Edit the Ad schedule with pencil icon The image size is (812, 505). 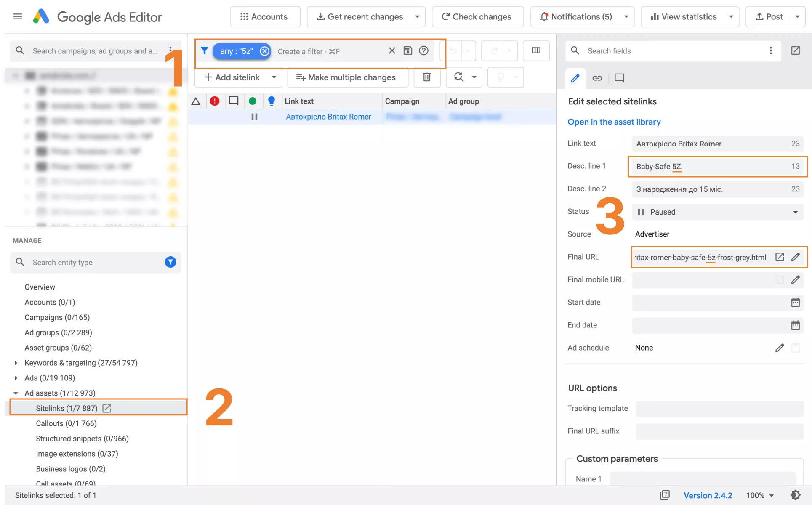780,348
